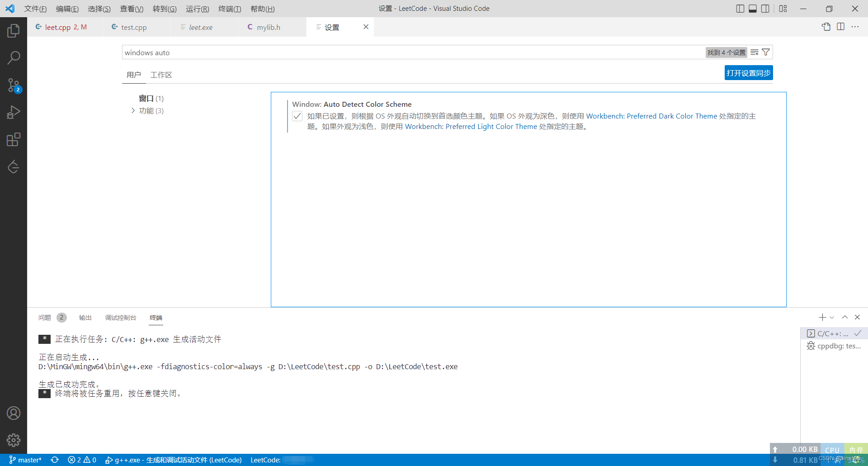Open the LeetCode extension view icon
The width and height of the screenshot is (868, 466).
coord(14,166)
